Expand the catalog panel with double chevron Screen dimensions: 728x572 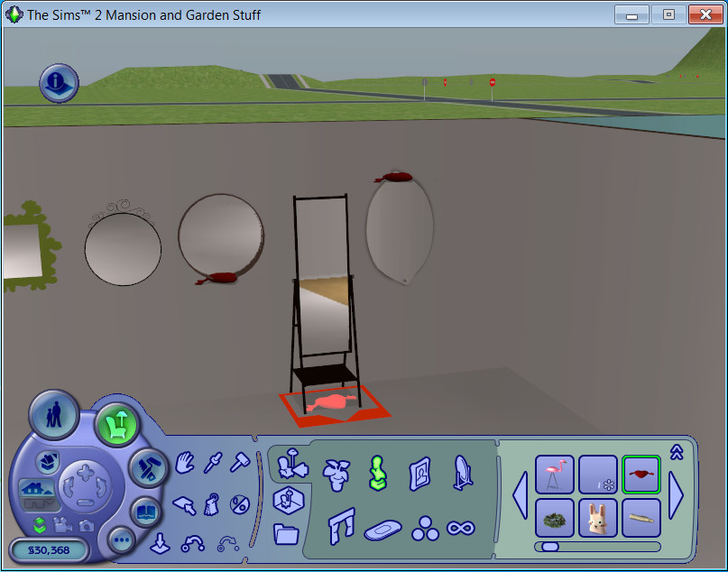point(677,452)
